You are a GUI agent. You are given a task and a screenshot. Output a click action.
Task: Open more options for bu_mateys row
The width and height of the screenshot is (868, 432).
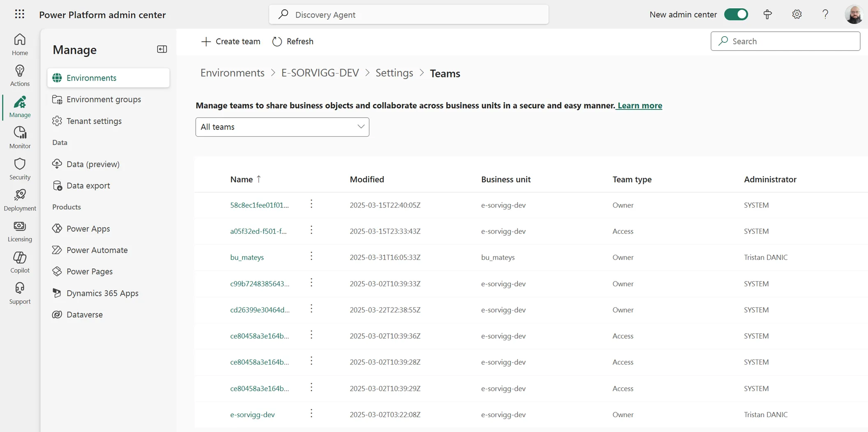tap(311, 256)
